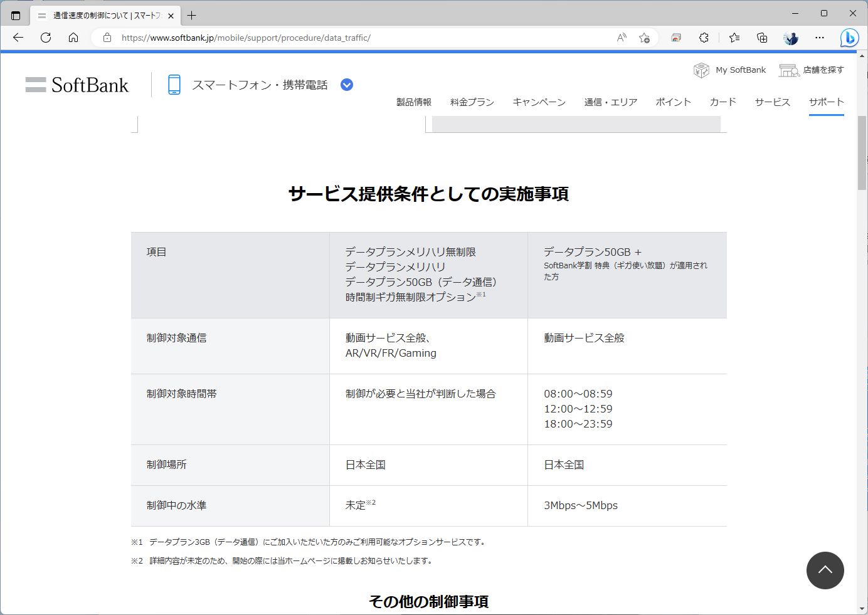Open カード menu
Screen dimensions: 868x615
click(722, 102)
